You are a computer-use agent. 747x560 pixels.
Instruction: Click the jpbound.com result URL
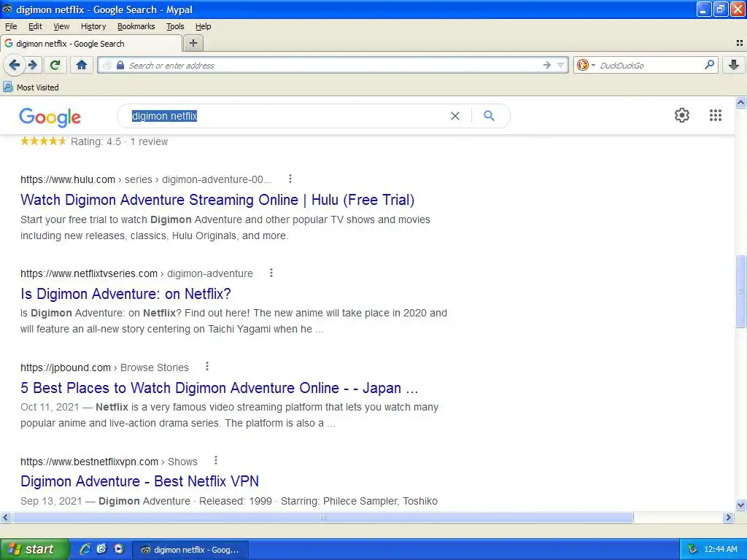pyautogui.click(x=104, y=367)
